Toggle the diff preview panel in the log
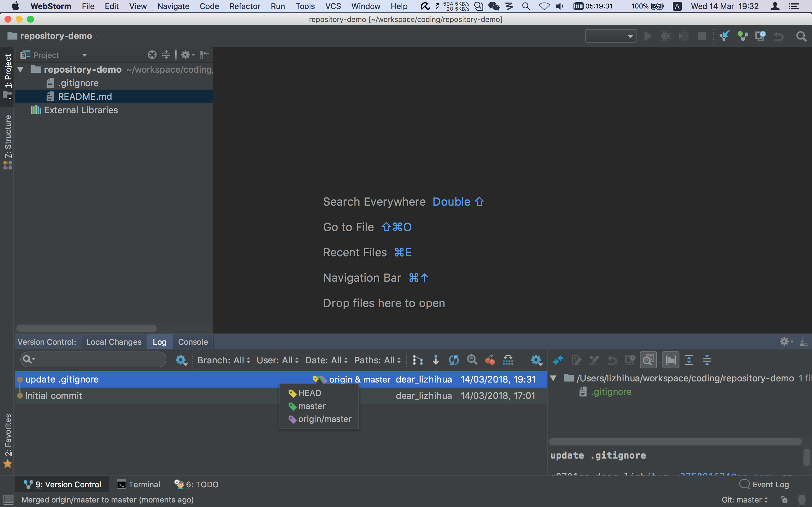The image size is (812, 507). click(648, 359)
